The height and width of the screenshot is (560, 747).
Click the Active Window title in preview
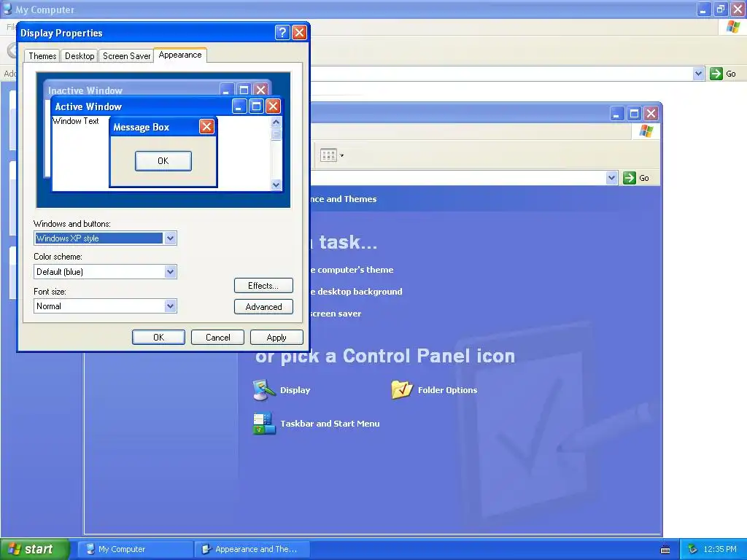pos(88,106)
